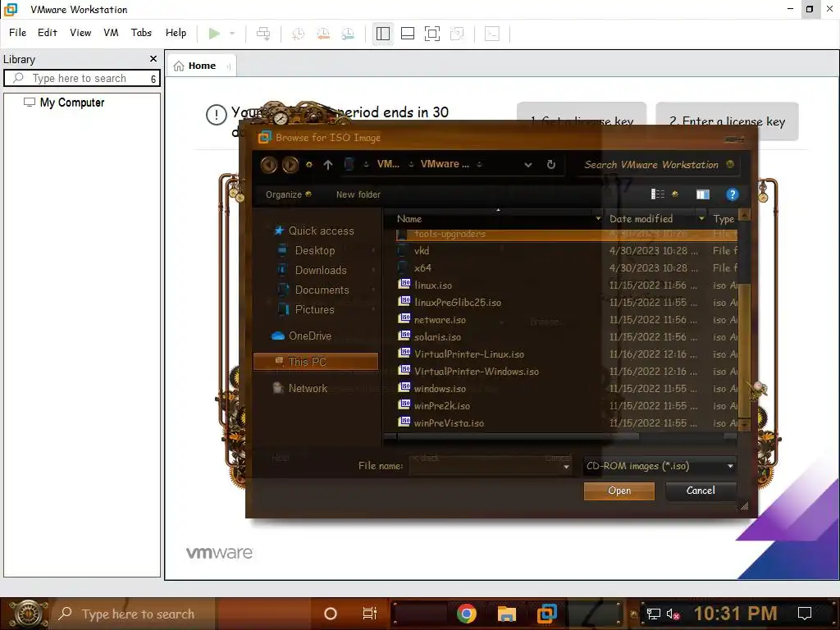Expand the address path history dropdown
Viewport: 840px width, 630px height.
(x=528, y=165)
